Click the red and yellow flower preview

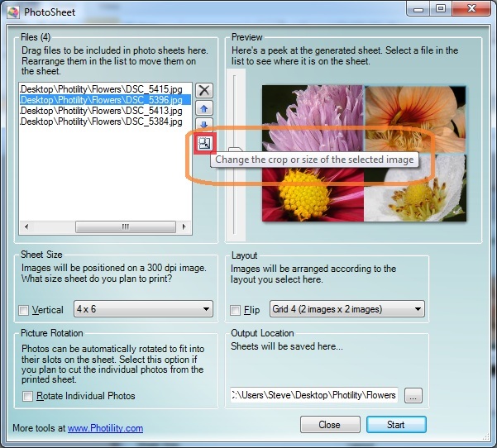pyautogui.click(x=313, y=194)
